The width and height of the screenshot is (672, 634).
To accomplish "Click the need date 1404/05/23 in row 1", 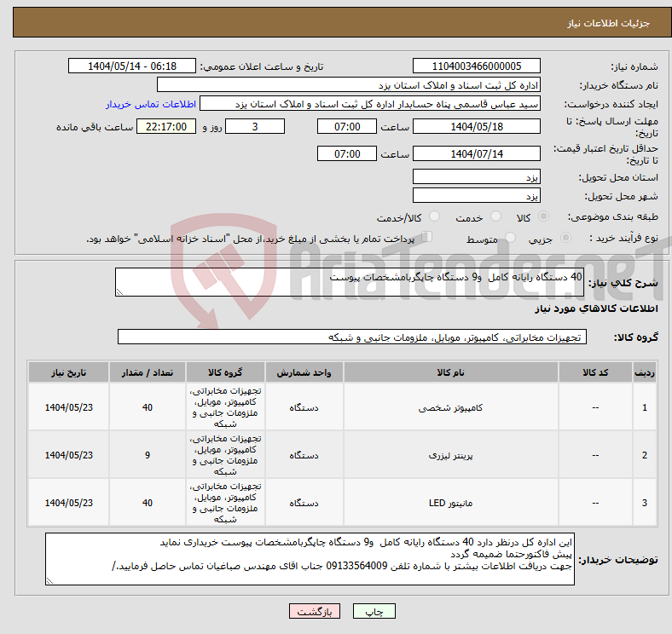I will tap(68, 407).
